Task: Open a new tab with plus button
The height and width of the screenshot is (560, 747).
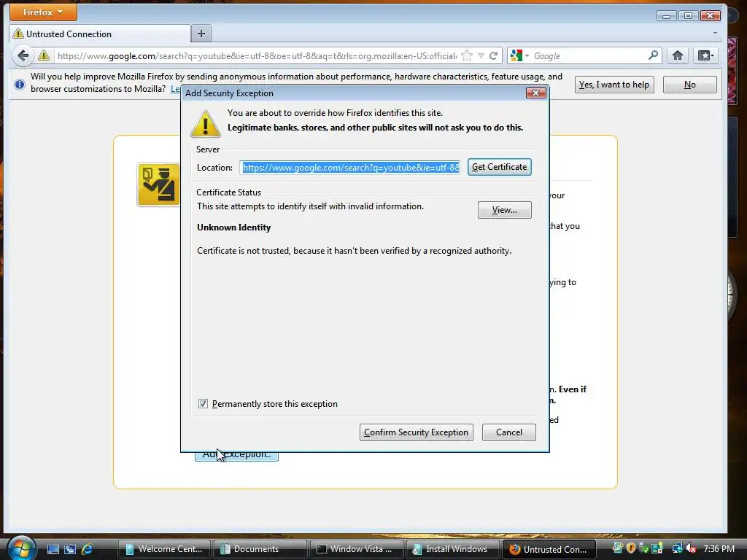Action: click(x=201, y=34)
